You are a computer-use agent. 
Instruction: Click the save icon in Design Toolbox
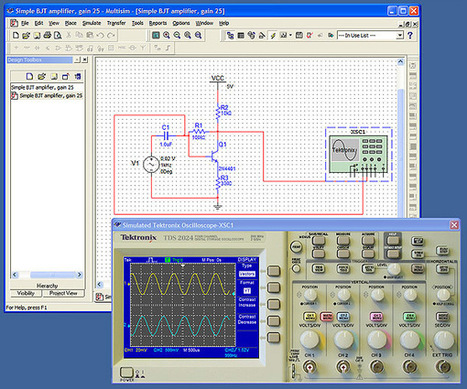click(54, 76)
